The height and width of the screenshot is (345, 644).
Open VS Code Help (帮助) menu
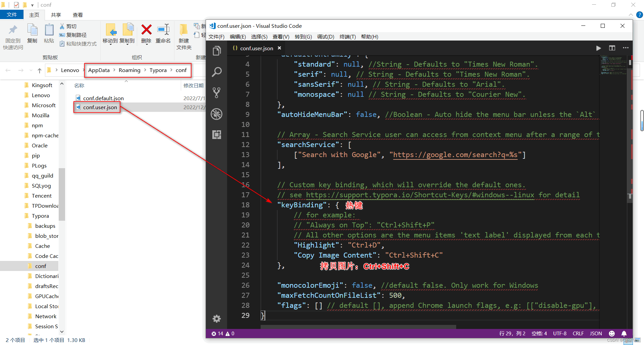coord(370,37)
